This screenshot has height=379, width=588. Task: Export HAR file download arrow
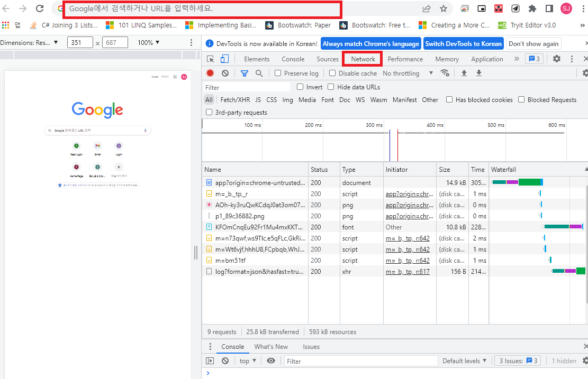pyautogui.click(x=479, y=73)
